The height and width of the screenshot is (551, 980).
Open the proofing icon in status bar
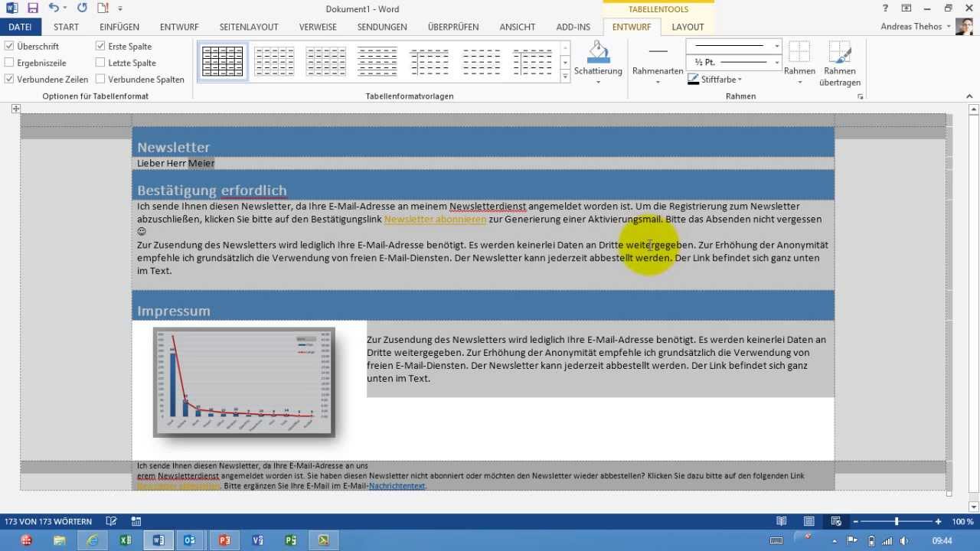coord(111,521)
